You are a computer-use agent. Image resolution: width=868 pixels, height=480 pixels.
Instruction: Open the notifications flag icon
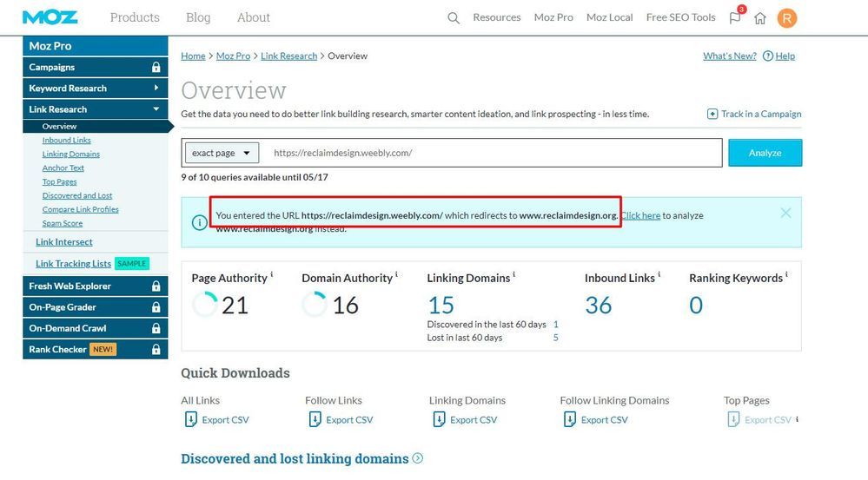(x=735, y=18)
